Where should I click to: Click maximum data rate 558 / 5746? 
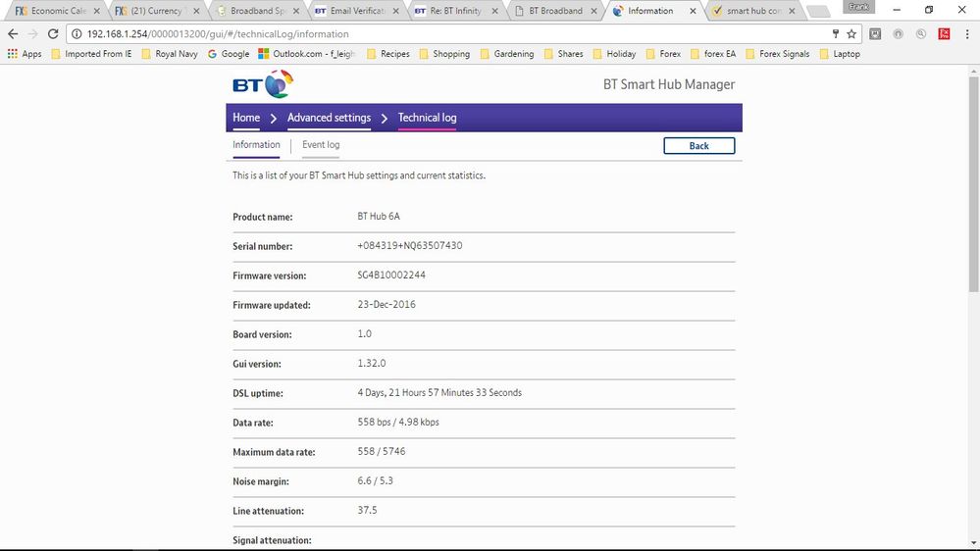point(382,451)
